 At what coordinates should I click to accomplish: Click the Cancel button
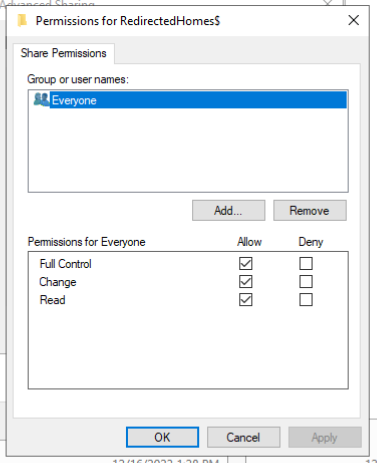point(243,437)
